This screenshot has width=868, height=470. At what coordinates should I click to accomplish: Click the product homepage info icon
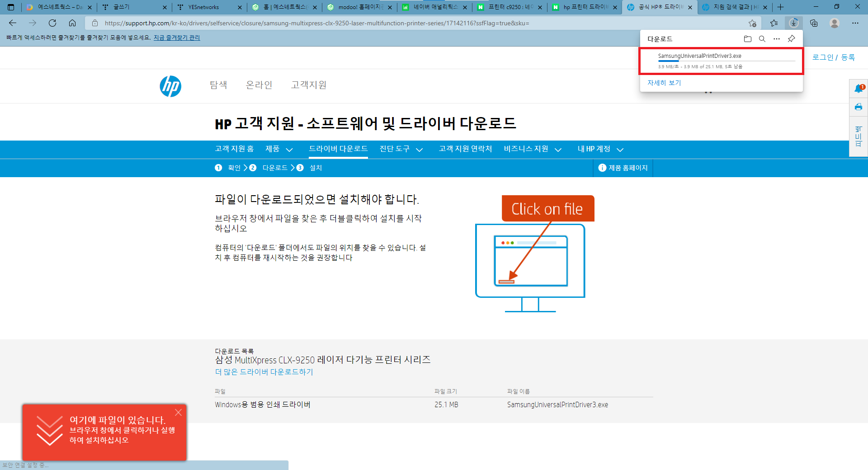tap(602, 168)
